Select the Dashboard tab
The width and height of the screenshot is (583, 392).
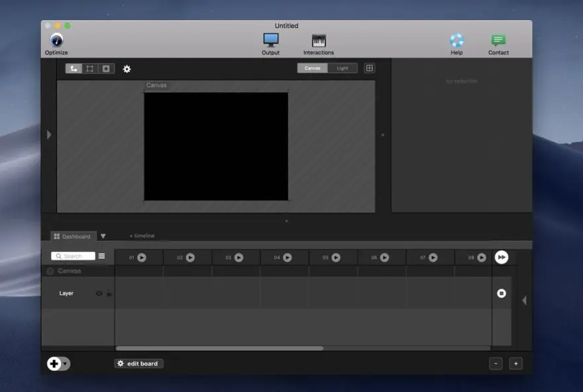click(x=73, y=236)
